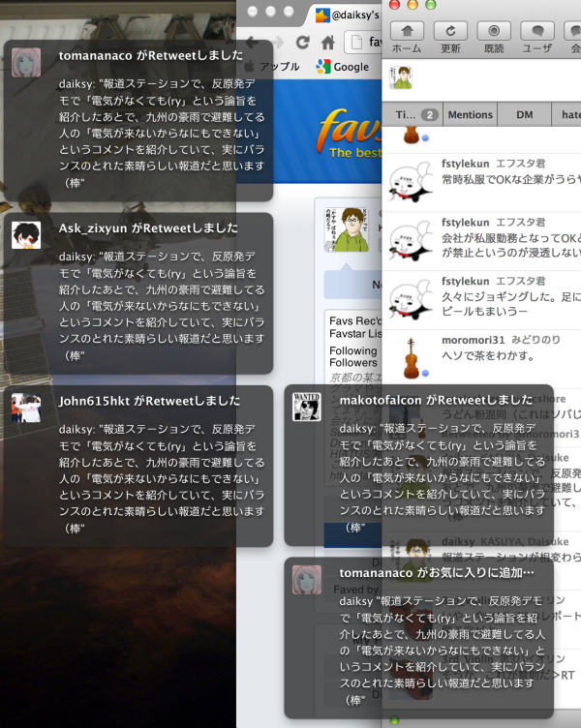Open the makotofalcon がRetweetしました notification

[x=419, y=466]
